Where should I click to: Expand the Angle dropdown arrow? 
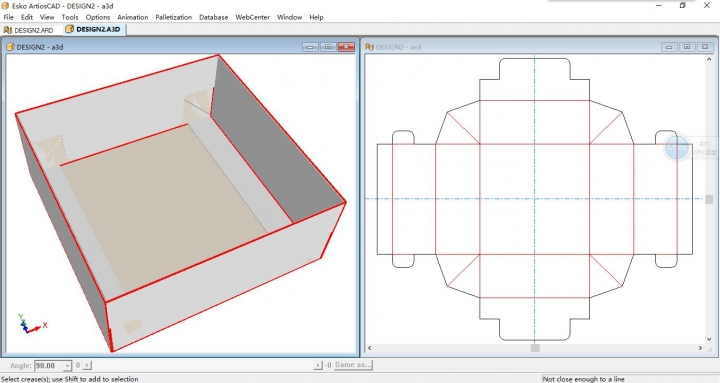point(68,366)
